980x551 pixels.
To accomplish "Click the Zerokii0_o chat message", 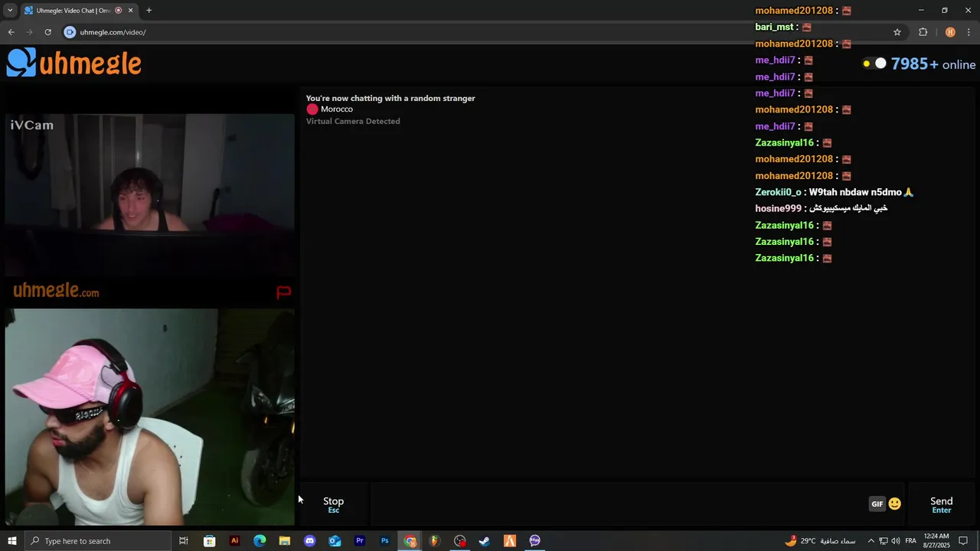I will [835, 192].
